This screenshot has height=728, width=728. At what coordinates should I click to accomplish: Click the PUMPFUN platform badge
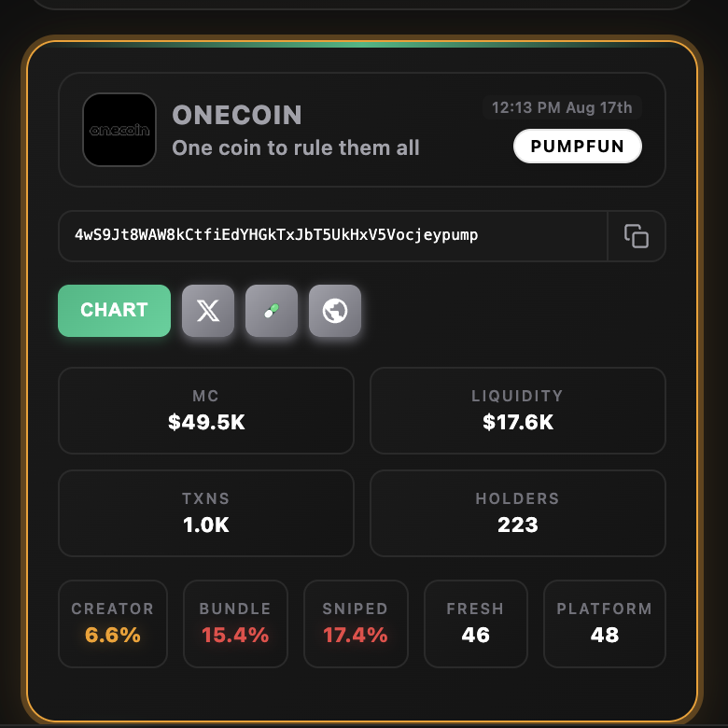coord(578,147)
